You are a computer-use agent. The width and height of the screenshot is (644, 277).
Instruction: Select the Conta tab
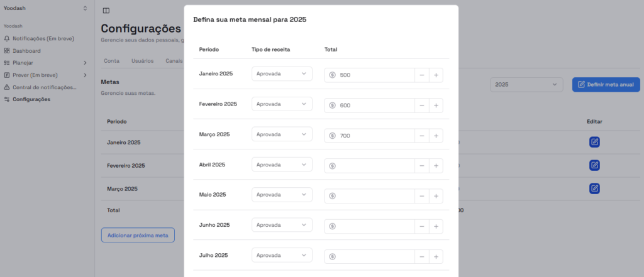coord(111,61)
